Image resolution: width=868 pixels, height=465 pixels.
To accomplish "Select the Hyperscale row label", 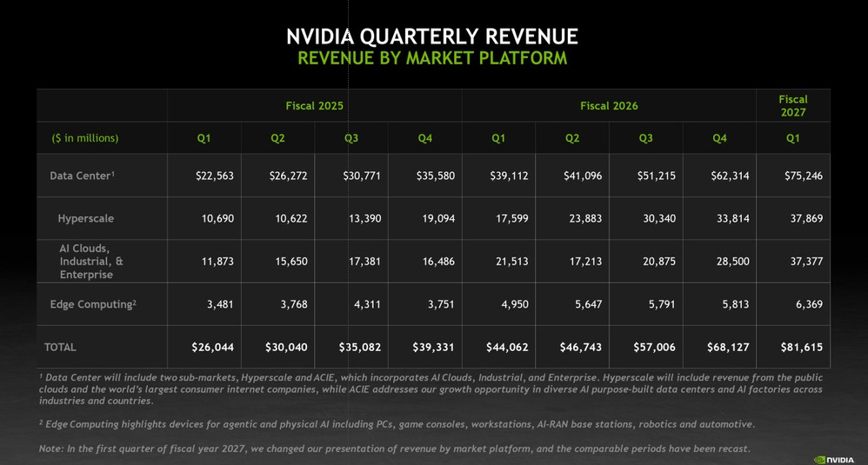I will (86, 218).
